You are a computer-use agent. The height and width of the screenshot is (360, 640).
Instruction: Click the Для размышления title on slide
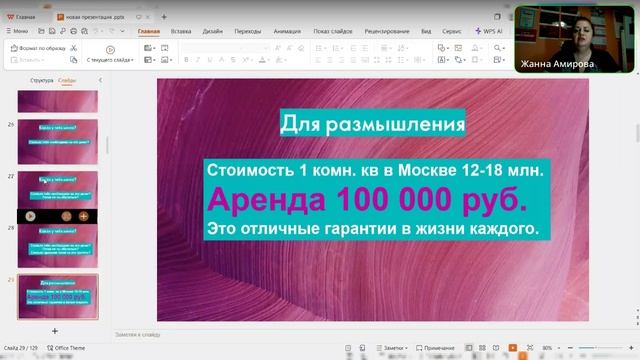(x=372, y=123)
